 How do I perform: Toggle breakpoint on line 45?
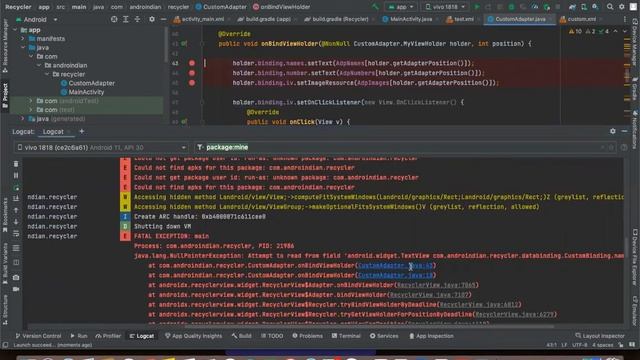coord(192,83)
